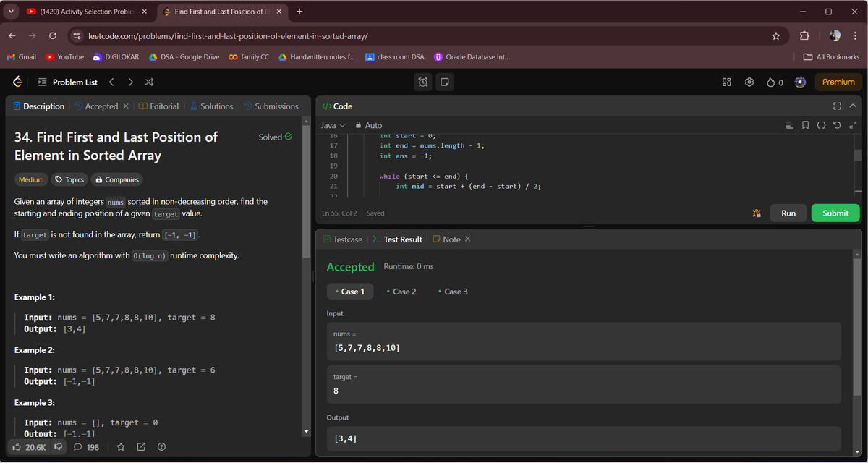868x463 pixels.
Task: Maximize the Code panel to fullscreen
Action: (x=837, y=106)
